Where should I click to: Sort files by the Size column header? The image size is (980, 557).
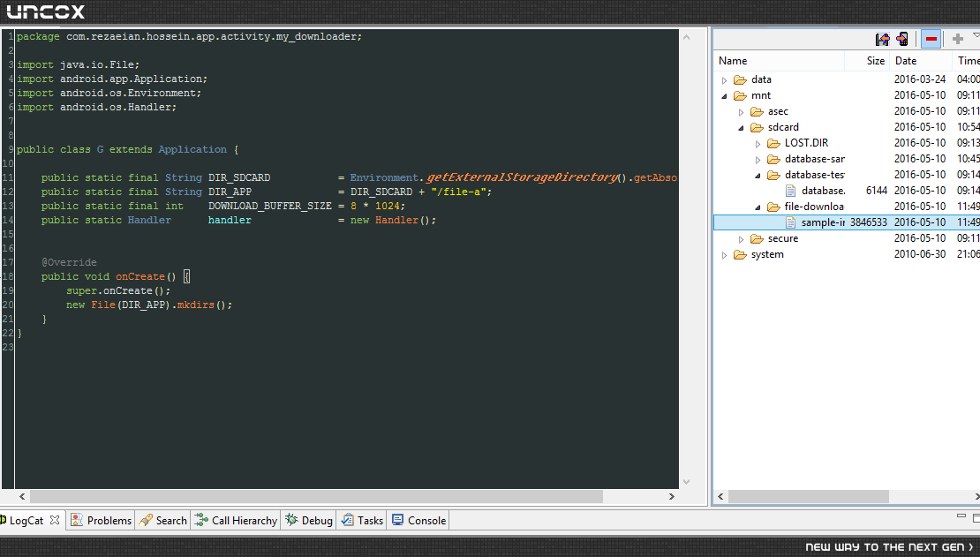pos(867,61)
